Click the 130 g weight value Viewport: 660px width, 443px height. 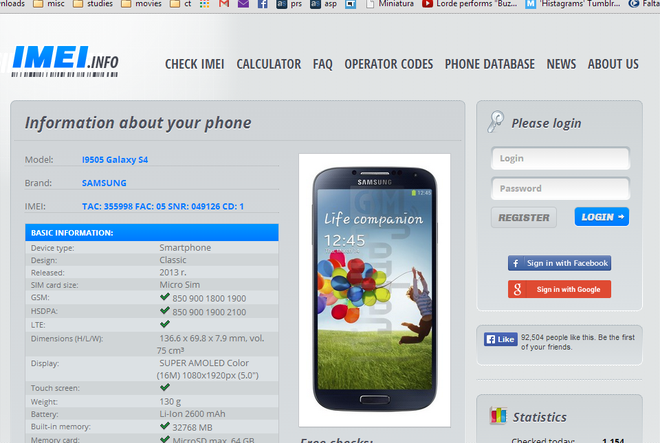170,401
